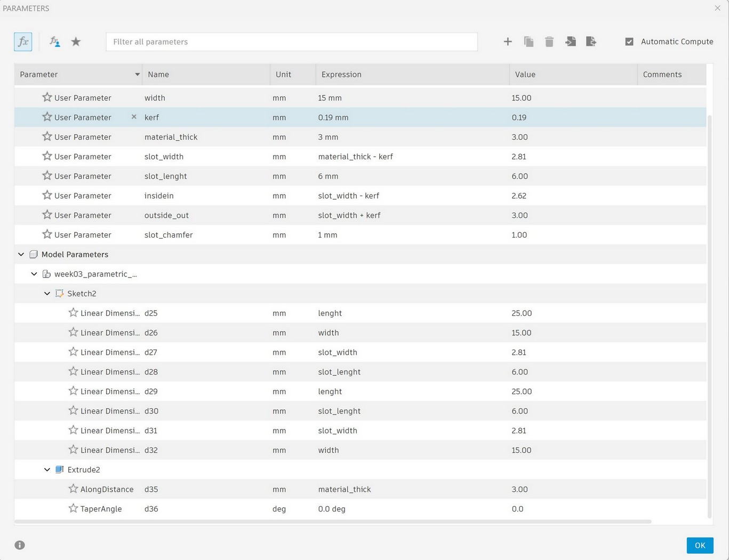Click the name cell 'outside_out'
729x560 pixels.
click(x=166, y=215)
